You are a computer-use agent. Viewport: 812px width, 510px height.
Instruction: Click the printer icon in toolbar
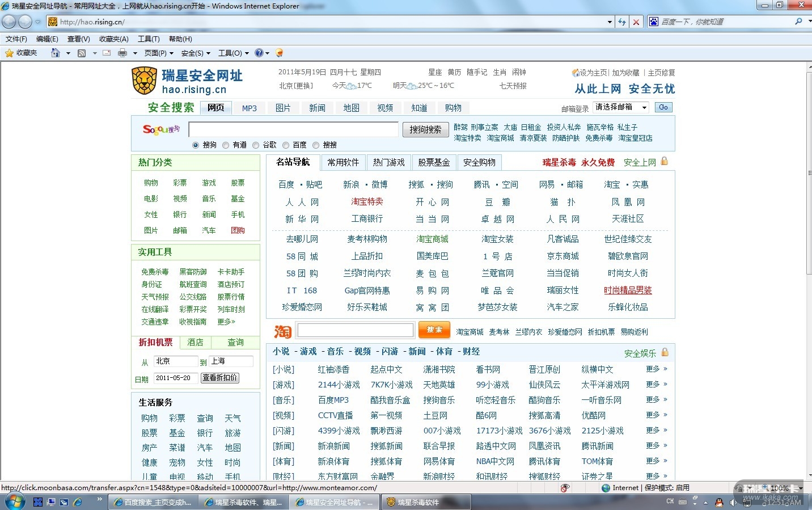pos(122,53)
